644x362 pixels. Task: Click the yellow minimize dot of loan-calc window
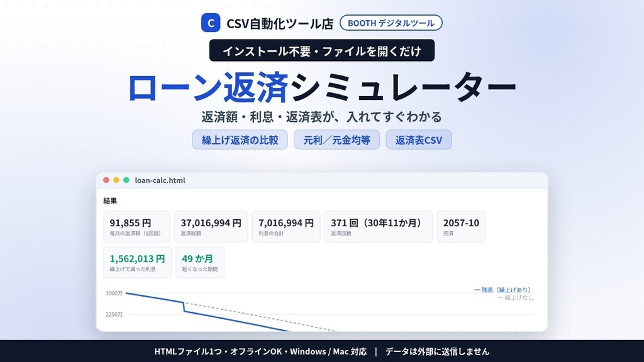[x=116, y=180]
